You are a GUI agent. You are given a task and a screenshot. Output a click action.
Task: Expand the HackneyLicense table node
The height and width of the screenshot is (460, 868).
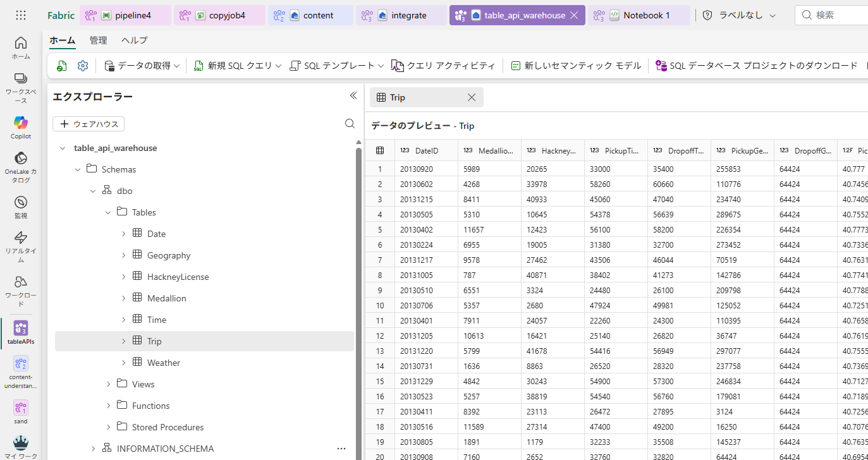123,277
